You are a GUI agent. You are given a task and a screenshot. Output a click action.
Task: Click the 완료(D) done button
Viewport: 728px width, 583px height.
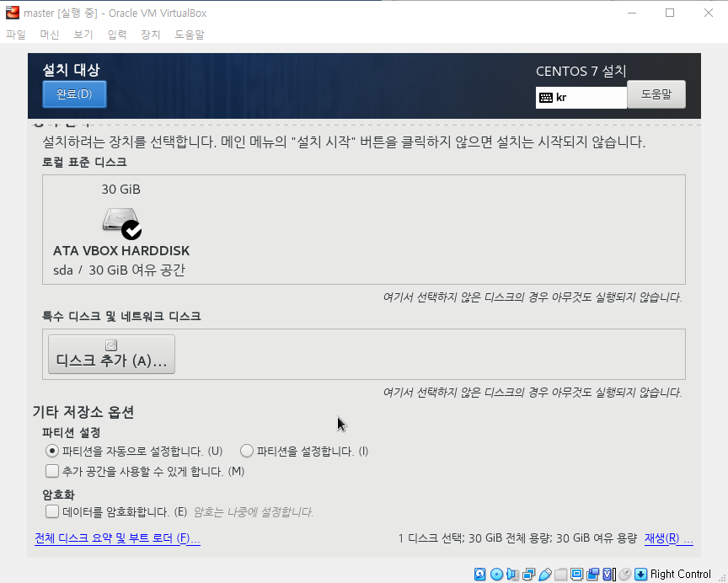coord(74,94)
